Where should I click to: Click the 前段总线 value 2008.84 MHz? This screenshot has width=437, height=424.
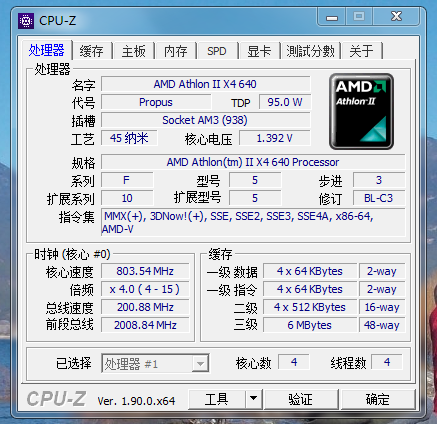(145, 325)
